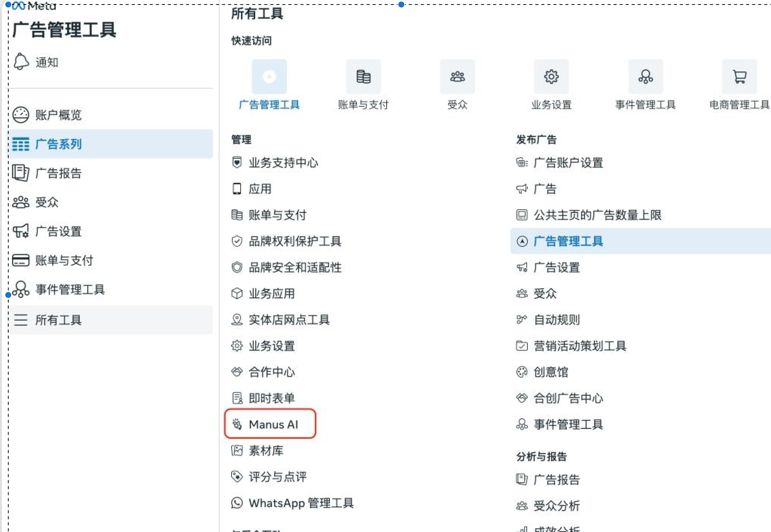771x532 pixels.
Task: Open 业务设置 gear icon in quick access
Action: coord(551,77)
